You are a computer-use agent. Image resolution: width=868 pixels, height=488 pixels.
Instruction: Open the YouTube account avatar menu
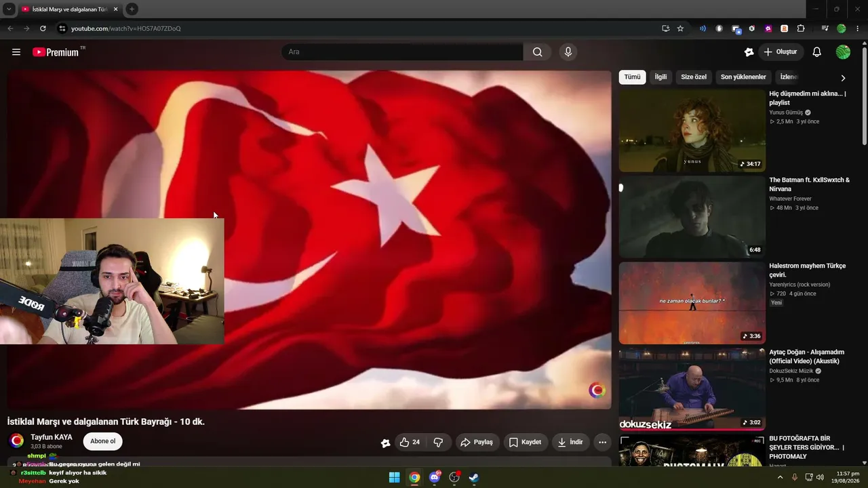pos(843,52)
